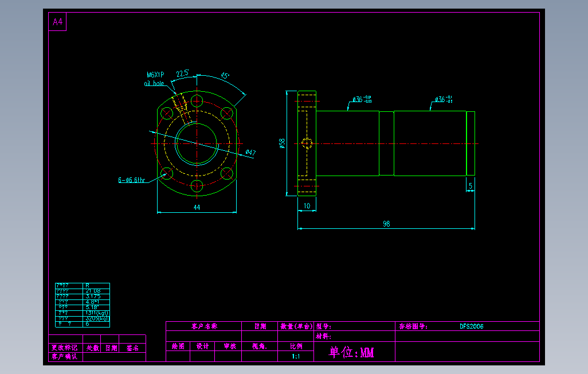Select the 1311(kgf) table value
The height and width of the screenshot is (374, 588).
[97, 313]
